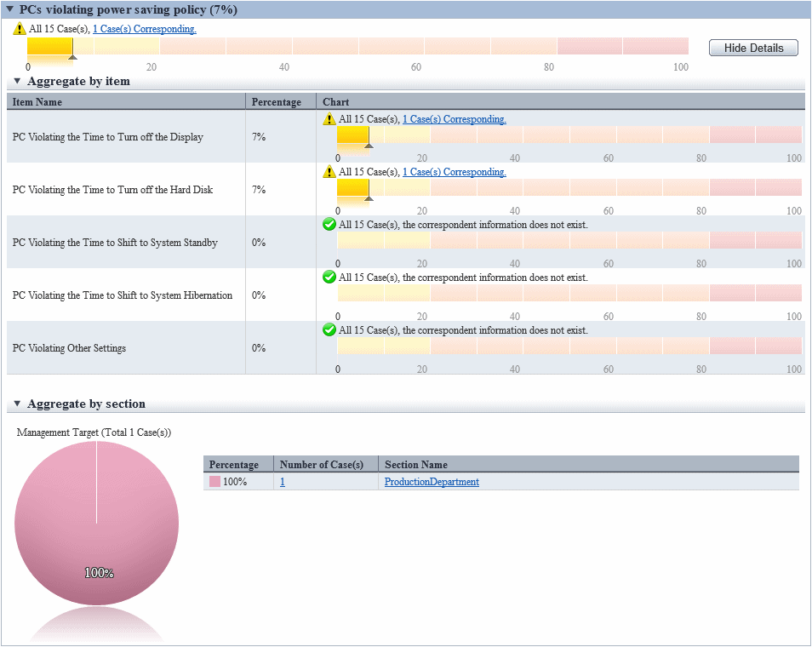This screenshot has height=647, width=812.
Task: Select 'PC Violating the Time to Shift to System Hibernation'
Action: 123,295
